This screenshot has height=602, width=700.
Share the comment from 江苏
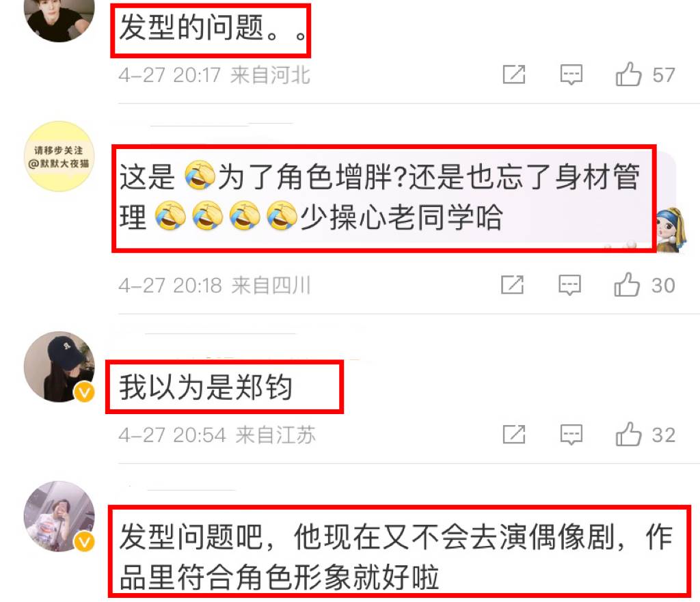[514, 434]
